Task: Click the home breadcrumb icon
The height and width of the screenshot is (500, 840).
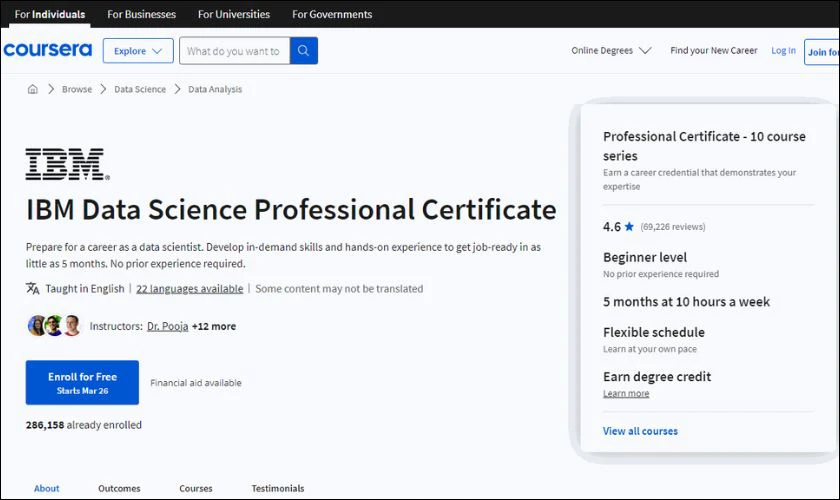Action: click(x=33, y=89)
